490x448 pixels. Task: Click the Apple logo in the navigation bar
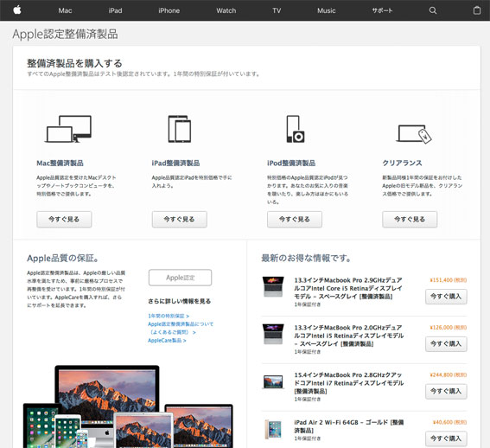(x=17, y=10)
